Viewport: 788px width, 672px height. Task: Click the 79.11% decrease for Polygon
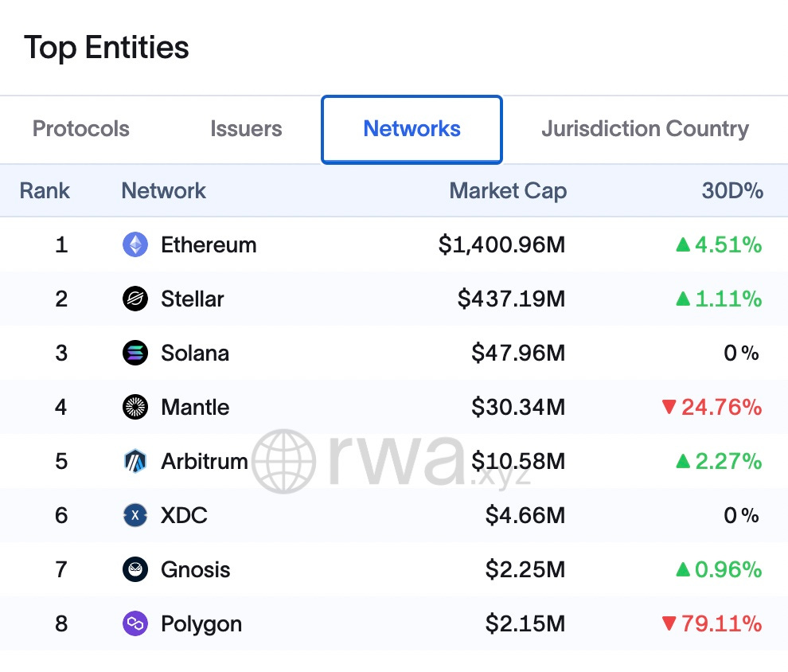point(712,623)
